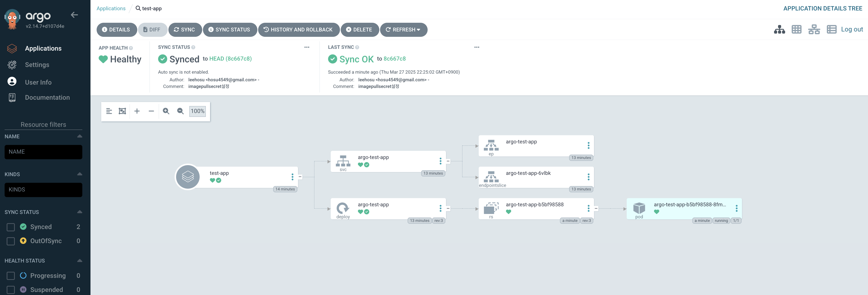Open Documentation in the sidebar
Screen dimensions: 868x295
[x=47, y=97]
